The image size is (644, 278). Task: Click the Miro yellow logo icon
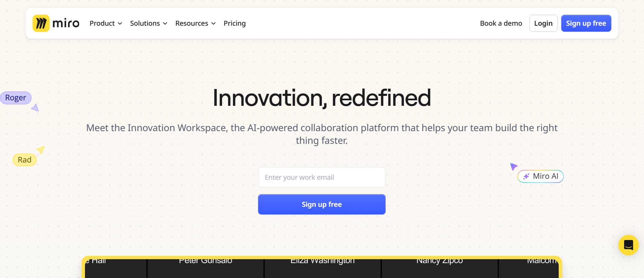[x=41, y=23]
